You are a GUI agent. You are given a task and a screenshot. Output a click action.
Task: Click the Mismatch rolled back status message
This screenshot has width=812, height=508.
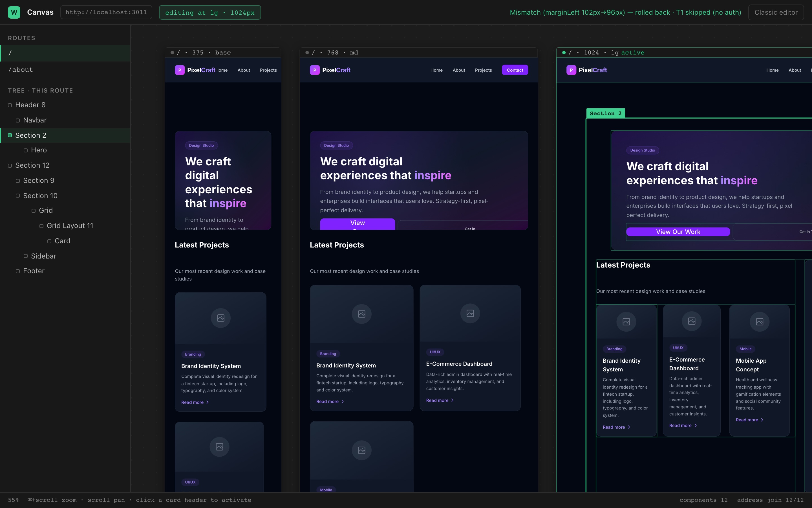click(625, 12)
